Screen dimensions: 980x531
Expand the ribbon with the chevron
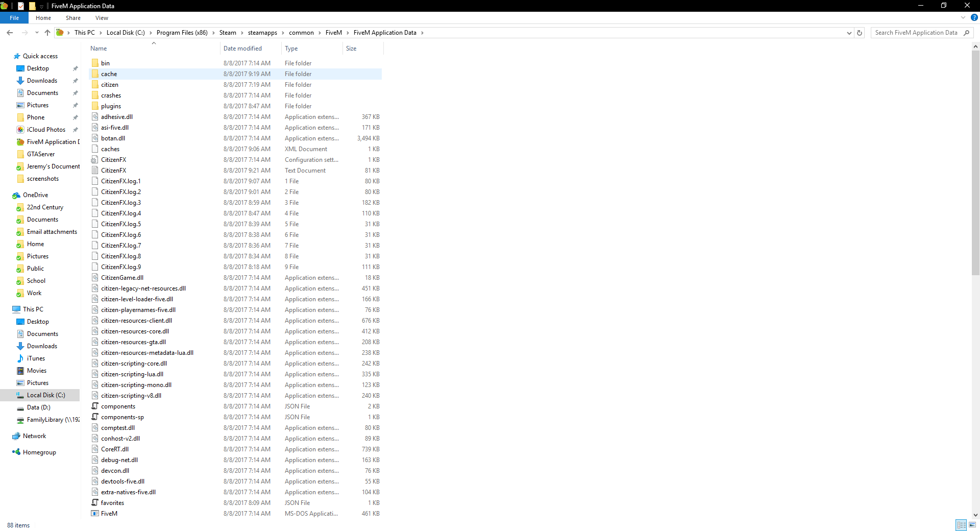point(963,17)
